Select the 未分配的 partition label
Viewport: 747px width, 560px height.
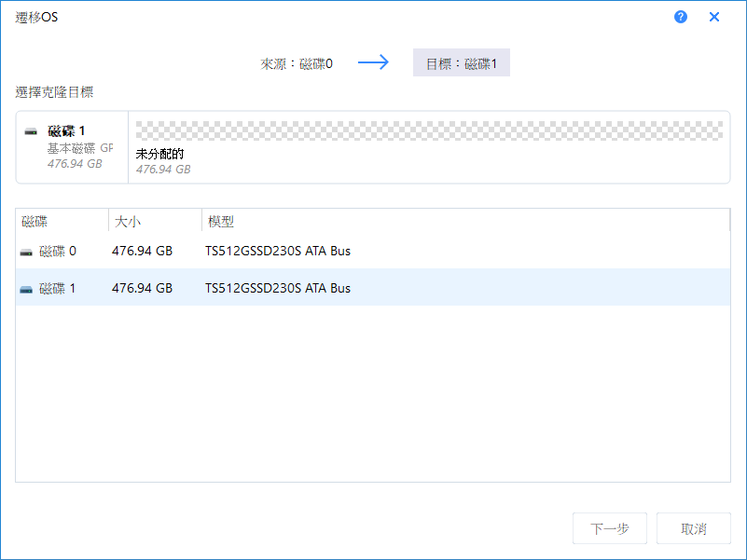[160, 153]
